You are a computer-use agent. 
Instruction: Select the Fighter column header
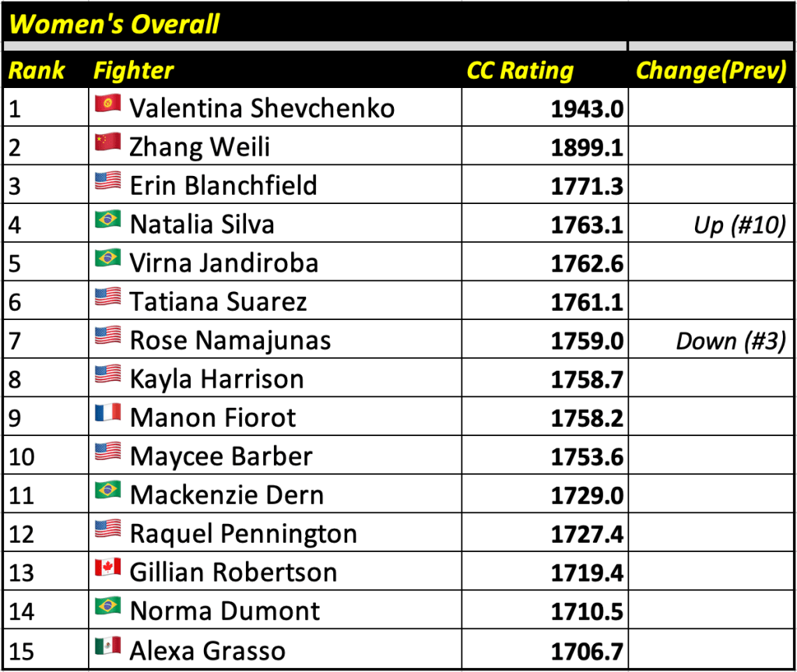pos(133,71)
